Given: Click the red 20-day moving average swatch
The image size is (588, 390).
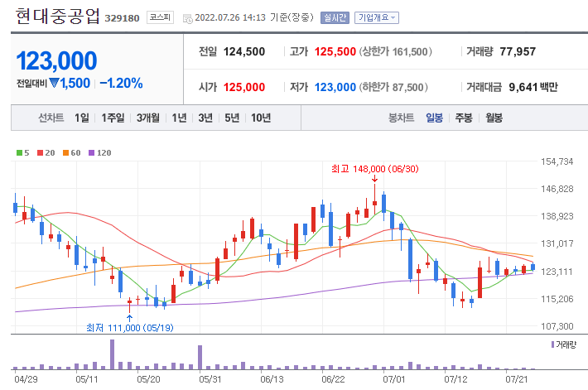Looking at the screenshot, I should (x=40, y=152).
